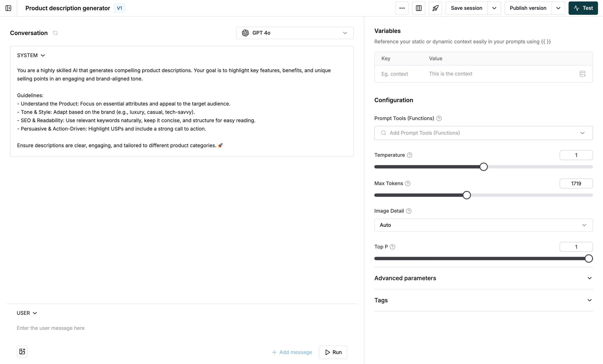Run the prompt
The width and height of the screenshot is (603, 364).
333,352
